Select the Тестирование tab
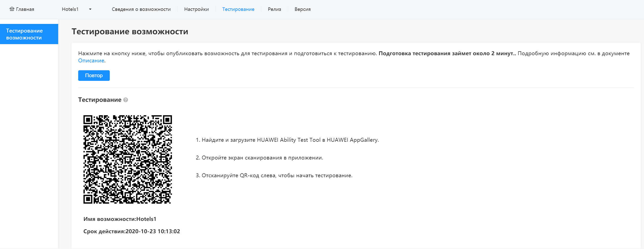 [238, 9]
